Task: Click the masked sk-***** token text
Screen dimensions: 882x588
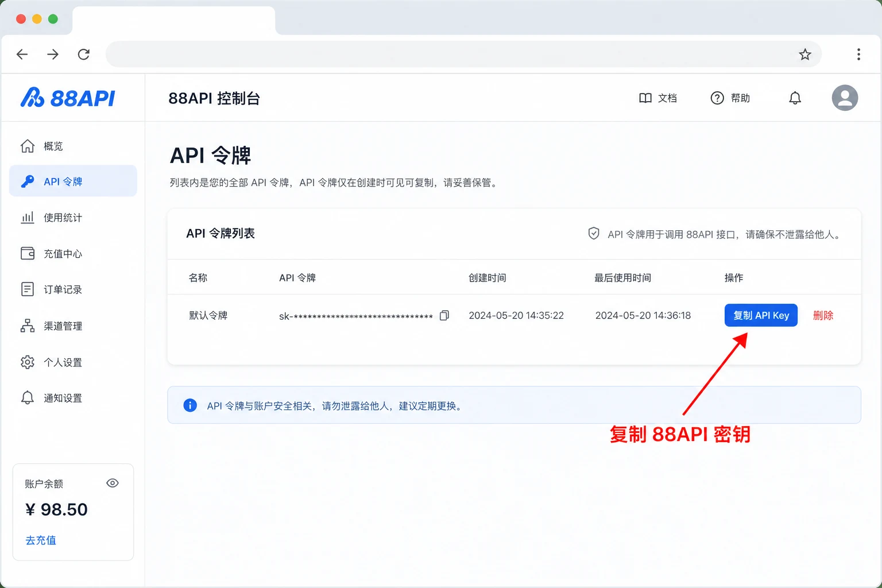Action: pyautogui.click(x=356, y=316)
